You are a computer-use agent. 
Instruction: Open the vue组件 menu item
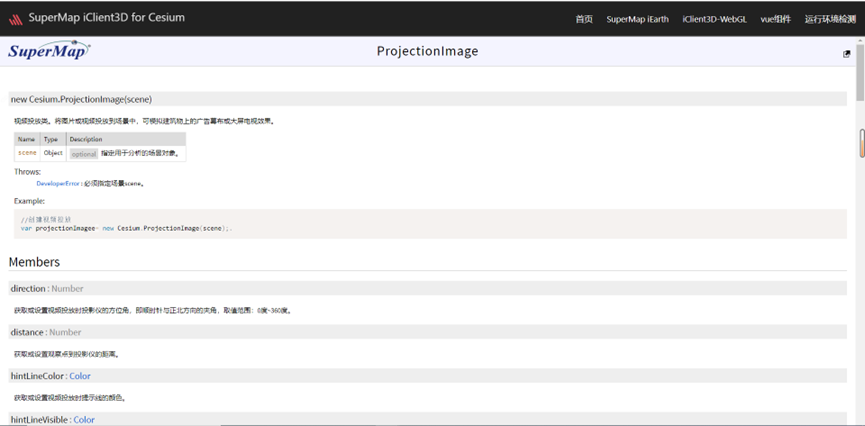point(776,19)
